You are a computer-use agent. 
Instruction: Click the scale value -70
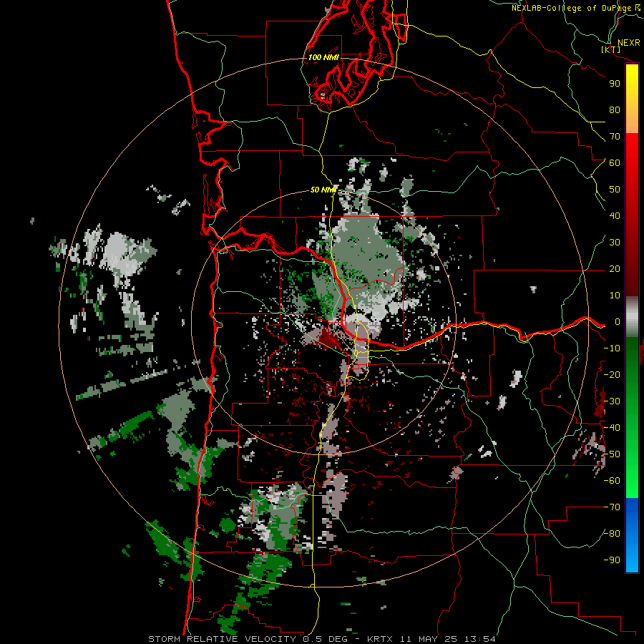[612, 507]
